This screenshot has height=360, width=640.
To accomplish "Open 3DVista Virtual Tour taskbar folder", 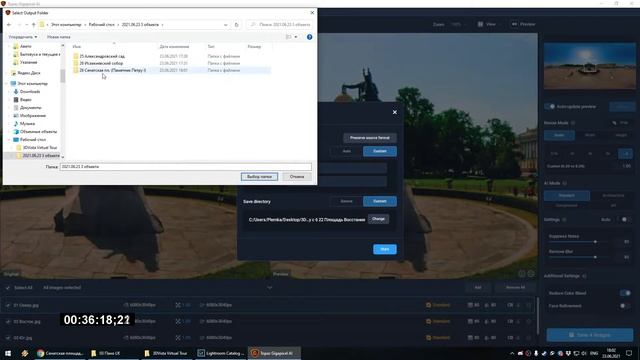I will tap(166, 353).
